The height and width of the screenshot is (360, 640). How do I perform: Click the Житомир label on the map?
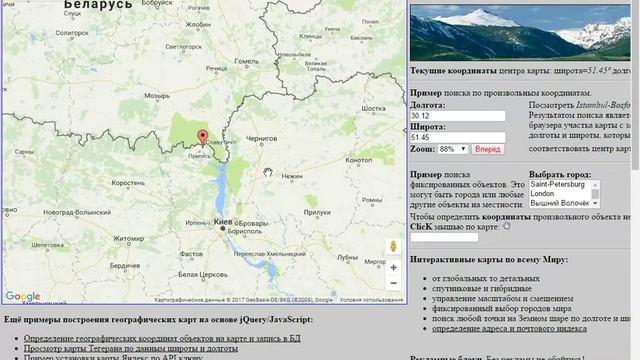click(x=128, y=239)
